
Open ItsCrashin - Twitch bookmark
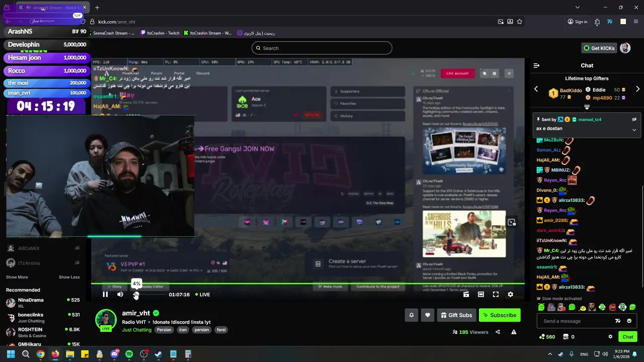coord(159,33)
